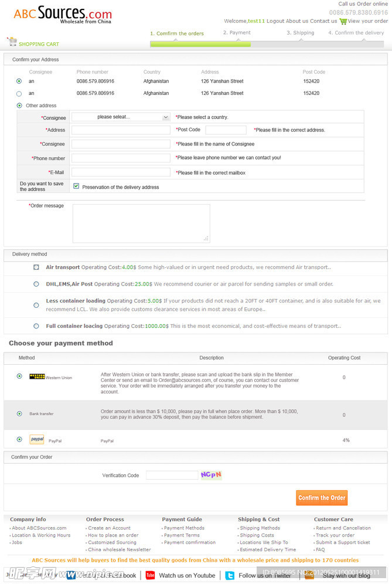Choose the Bank transfer payment radio button

(19, 413)
